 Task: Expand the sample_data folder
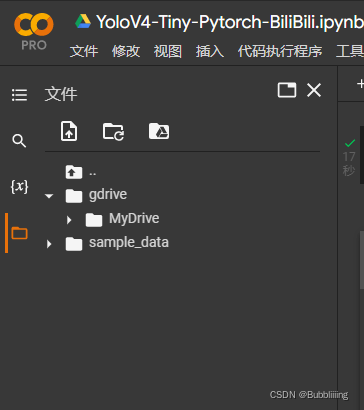pyautogui.click(x=49, y=244)
